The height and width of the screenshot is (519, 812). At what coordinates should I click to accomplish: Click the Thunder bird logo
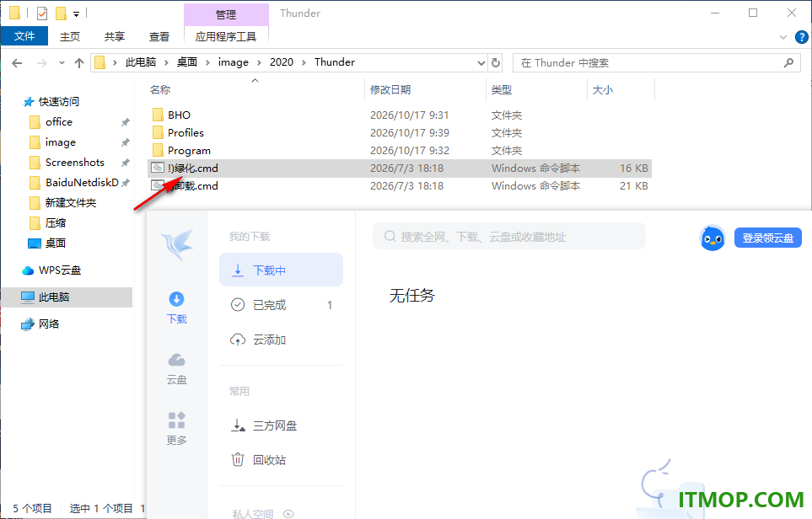176,244
